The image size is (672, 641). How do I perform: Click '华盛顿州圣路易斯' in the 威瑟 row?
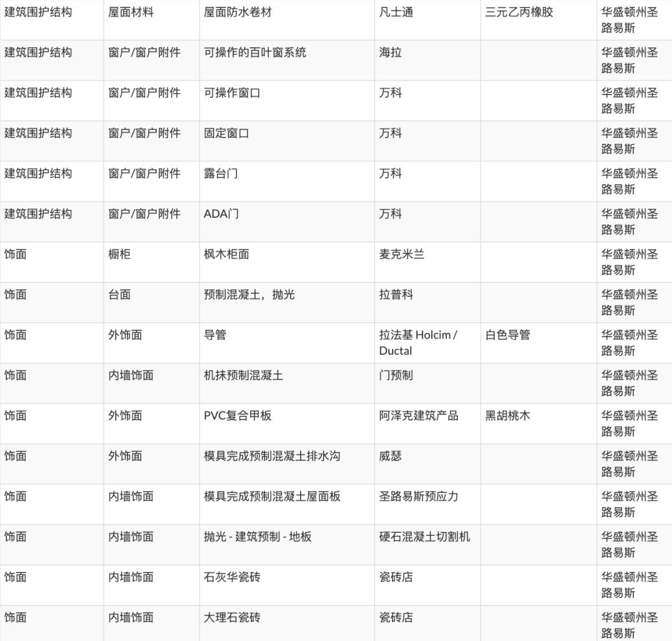[630, 464]
